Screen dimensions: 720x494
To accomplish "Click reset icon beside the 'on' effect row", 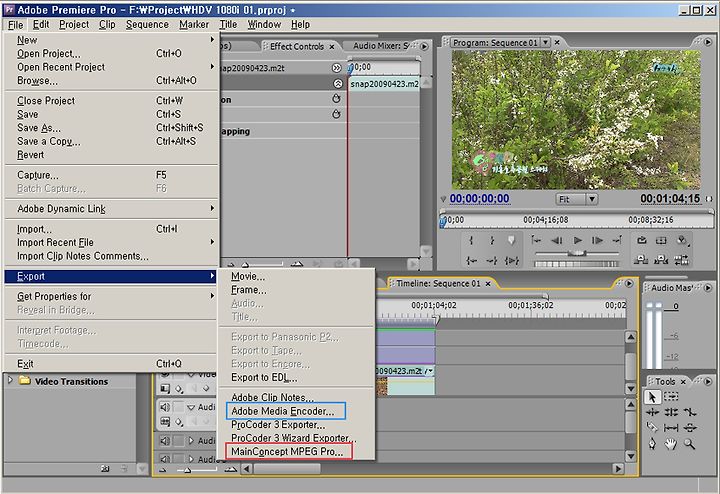I will tap(336, 99).
